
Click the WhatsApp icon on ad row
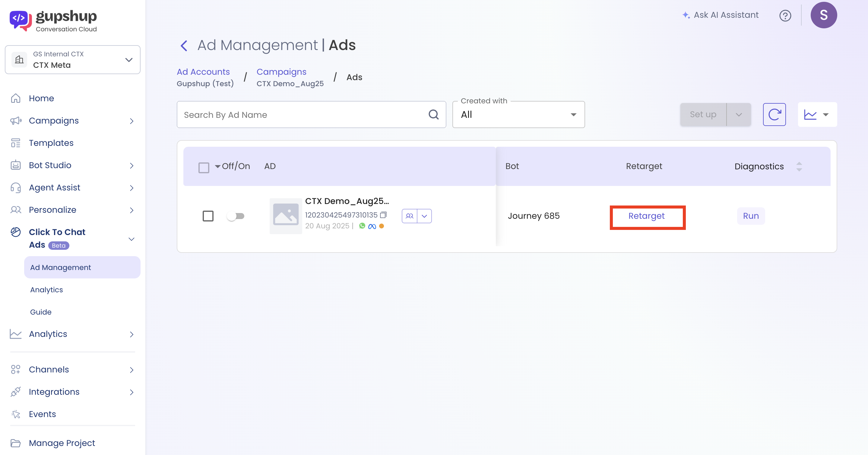(x=362, y=226)
